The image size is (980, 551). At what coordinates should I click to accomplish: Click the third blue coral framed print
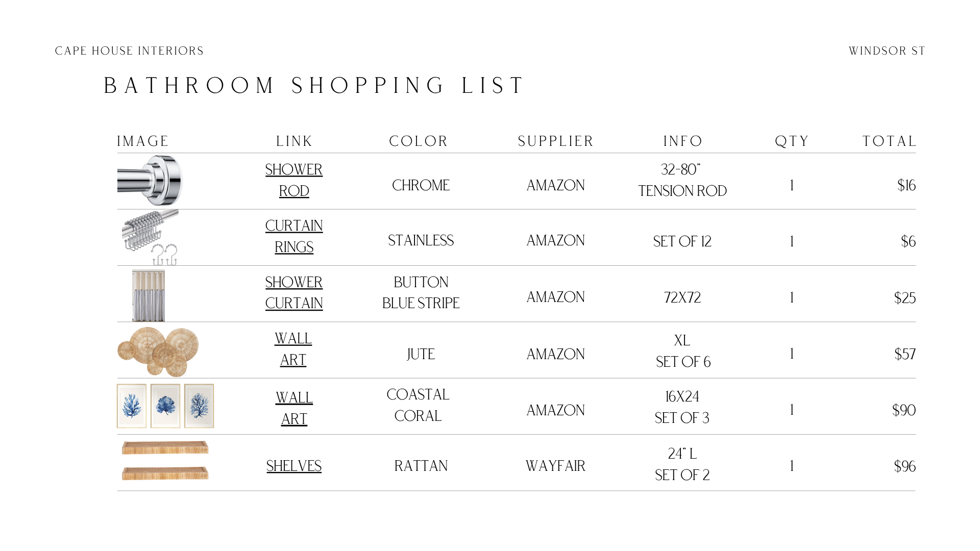[x=199, y=406]
